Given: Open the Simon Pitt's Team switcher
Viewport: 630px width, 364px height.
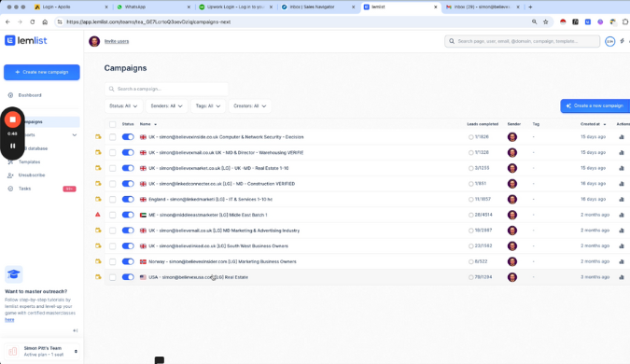Looking at the screenshot, I should click(42, 351).
